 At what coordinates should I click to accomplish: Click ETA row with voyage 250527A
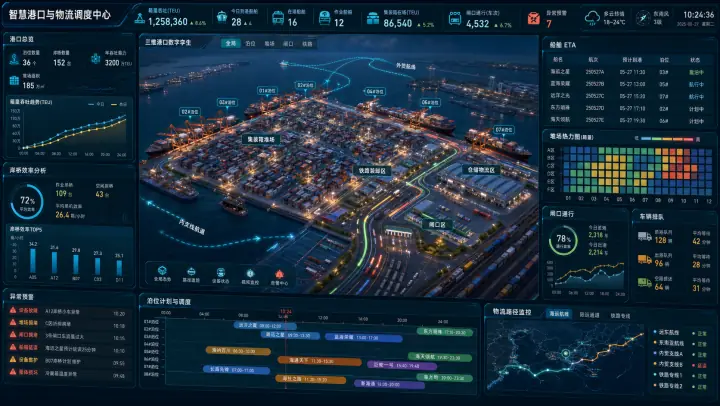tap(627, 72)
